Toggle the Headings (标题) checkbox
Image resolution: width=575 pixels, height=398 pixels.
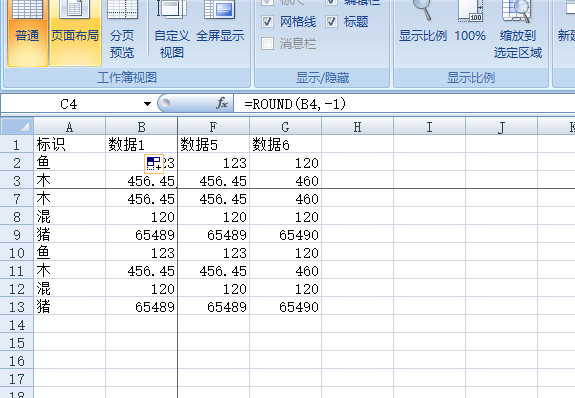tap(332, 22)
